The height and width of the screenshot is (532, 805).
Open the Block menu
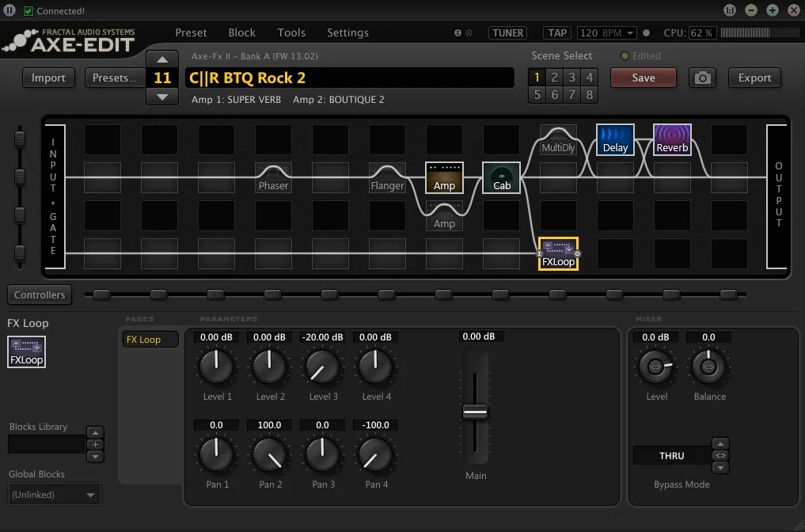coord(241,33)
